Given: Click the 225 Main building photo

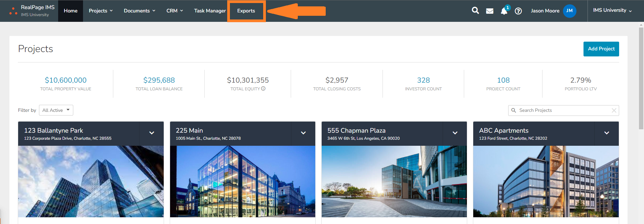Looking at the screenshot, I should pyautogui.click(x=243, y=181).
